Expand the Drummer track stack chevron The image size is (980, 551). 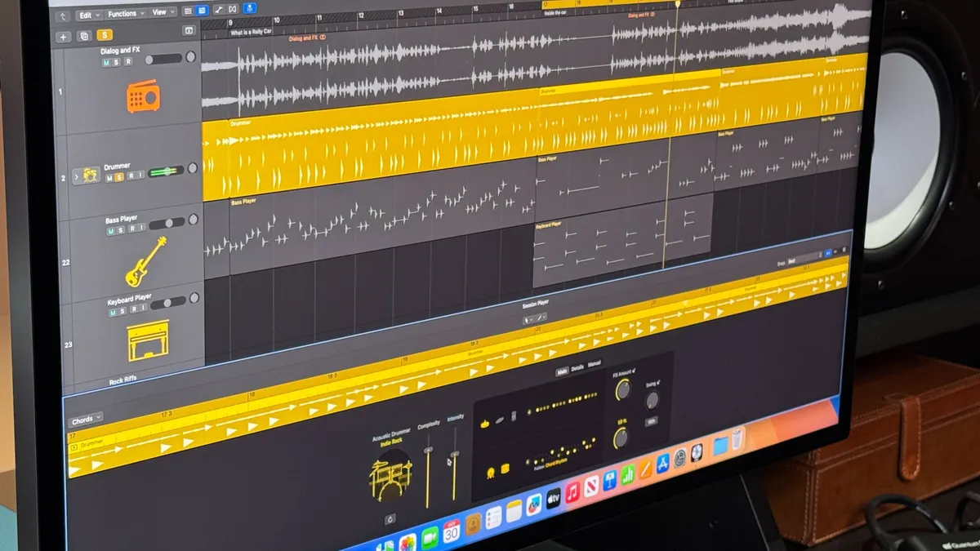tap(77, 176)
